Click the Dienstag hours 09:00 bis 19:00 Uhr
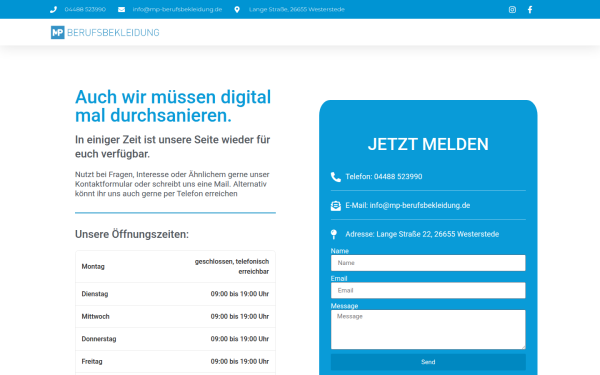This screenshot has height=375, width=600. pyautogui.click(x=240, y=294)
